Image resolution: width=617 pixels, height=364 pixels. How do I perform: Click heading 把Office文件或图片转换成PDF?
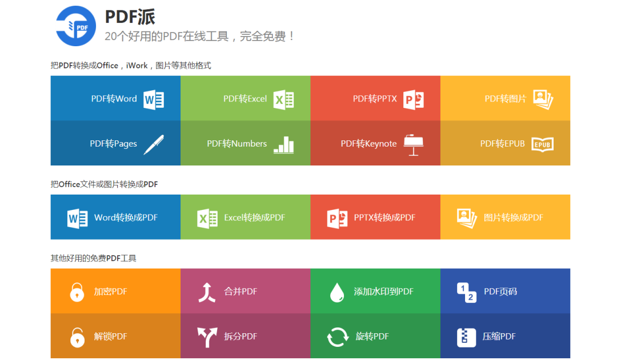[105, 184]
